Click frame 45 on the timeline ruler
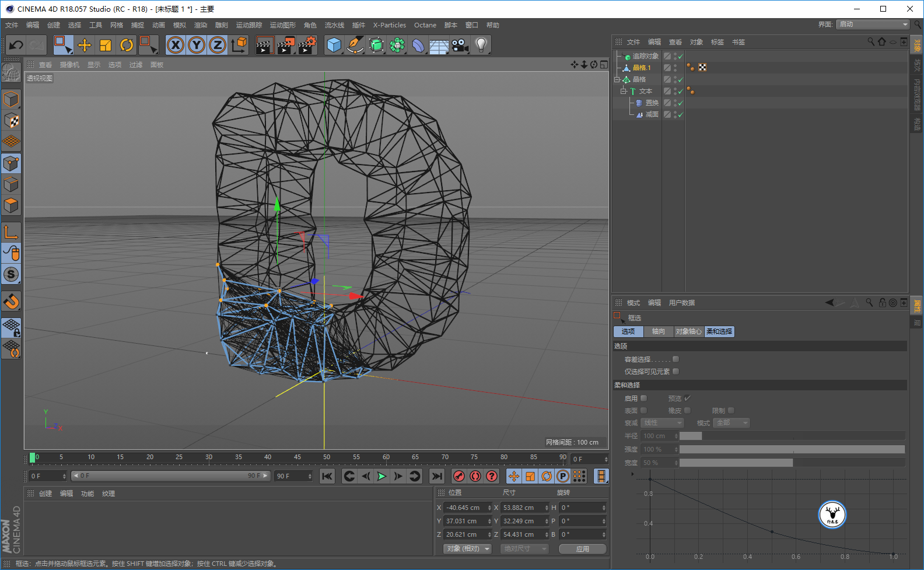This screenshot has width=924, height=570. pyautogui.click(x=297, y=457)
